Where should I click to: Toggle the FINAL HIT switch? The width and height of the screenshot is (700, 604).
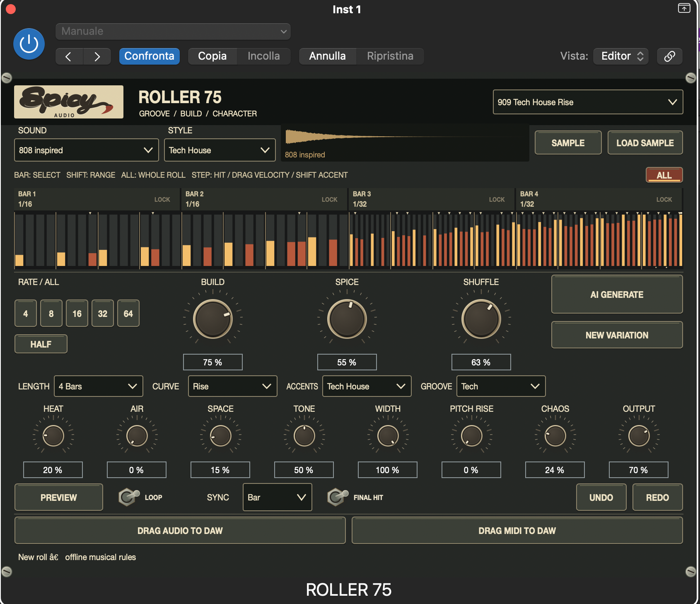[x=338, y=496]
